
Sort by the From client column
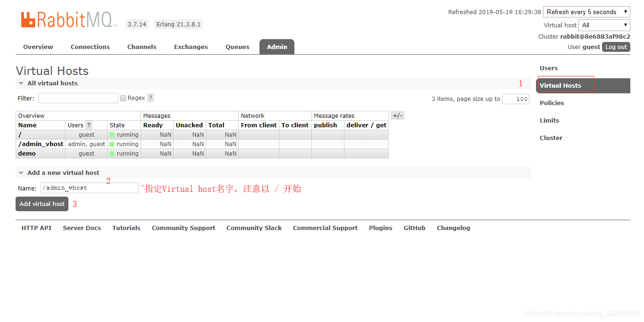point(259,125)
